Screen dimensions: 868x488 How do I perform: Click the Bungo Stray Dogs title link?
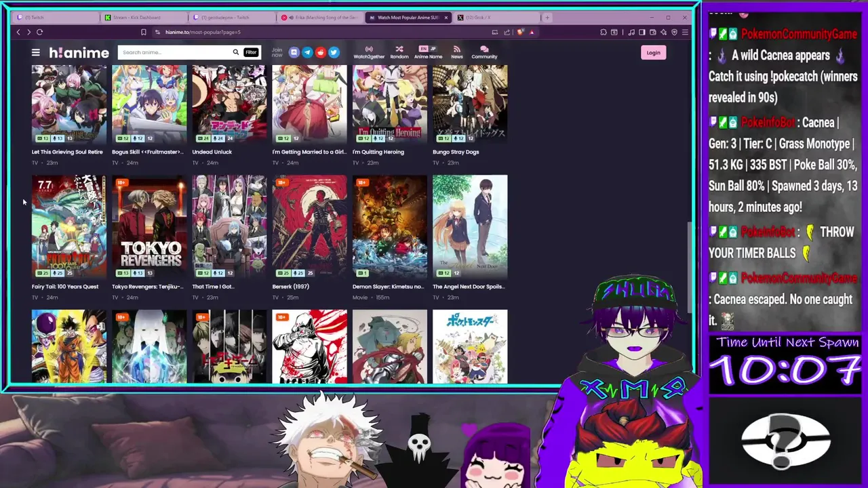456,152
